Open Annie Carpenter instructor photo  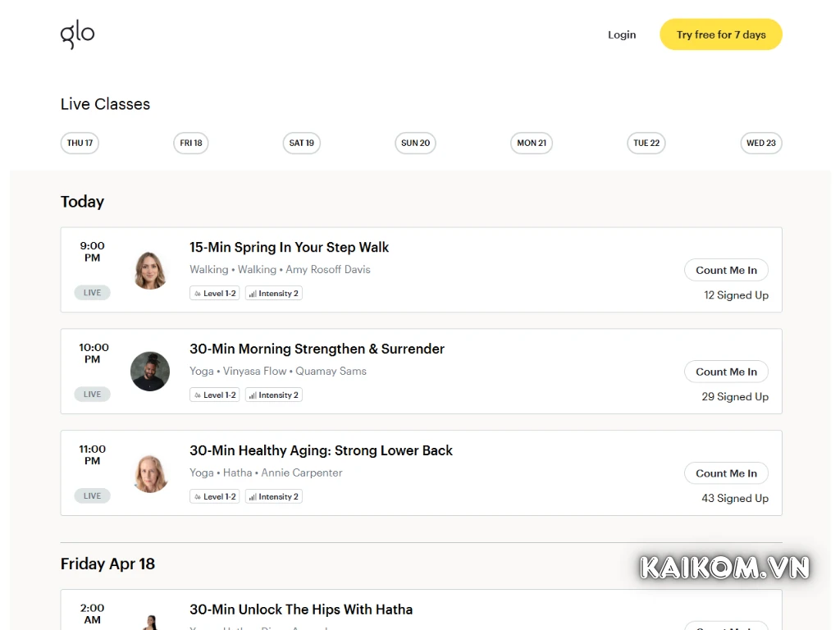coord(150,473)
